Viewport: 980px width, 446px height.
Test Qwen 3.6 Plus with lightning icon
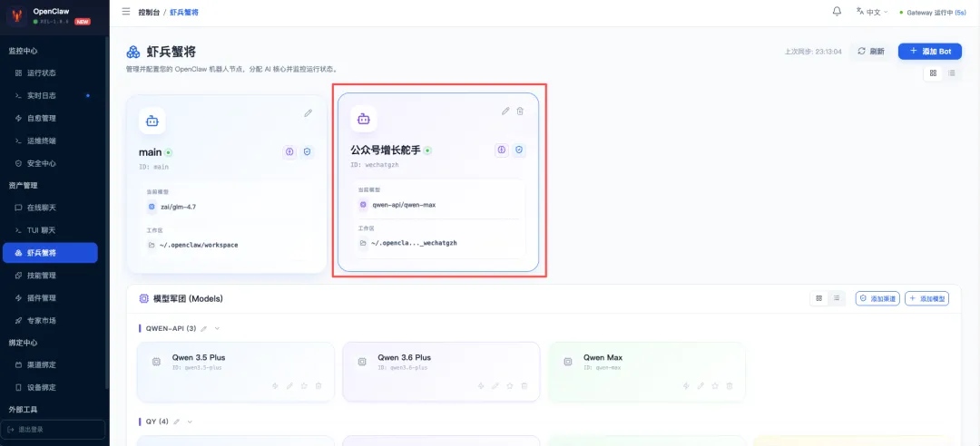(x=481, y=386)
